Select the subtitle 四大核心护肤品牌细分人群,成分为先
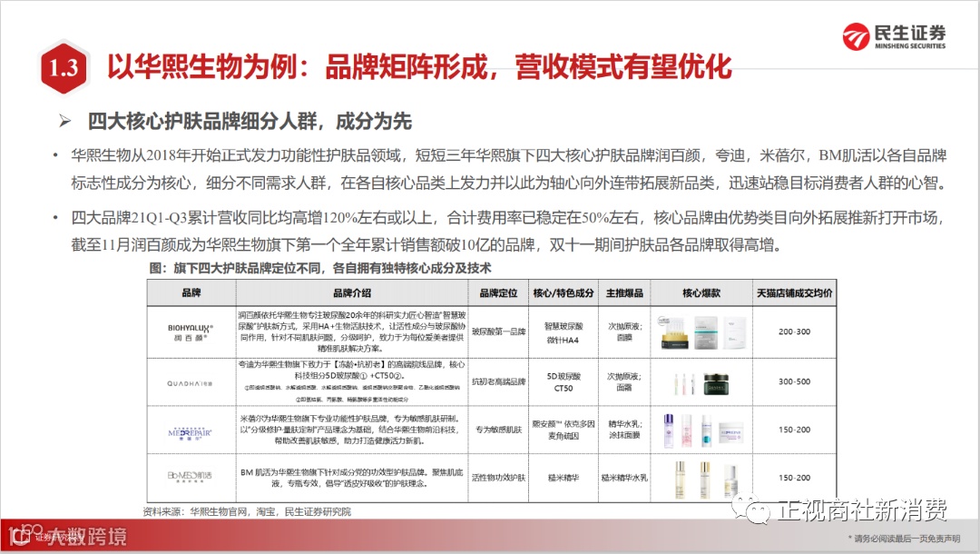Image resolution: width=980 pixels, height=554 pixels. click(250, 122)
